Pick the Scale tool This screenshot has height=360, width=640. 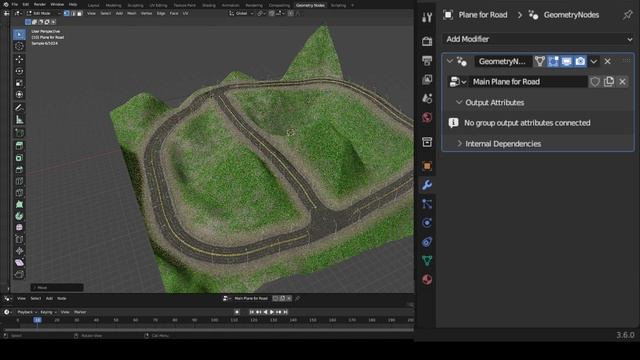pos(19,83)
